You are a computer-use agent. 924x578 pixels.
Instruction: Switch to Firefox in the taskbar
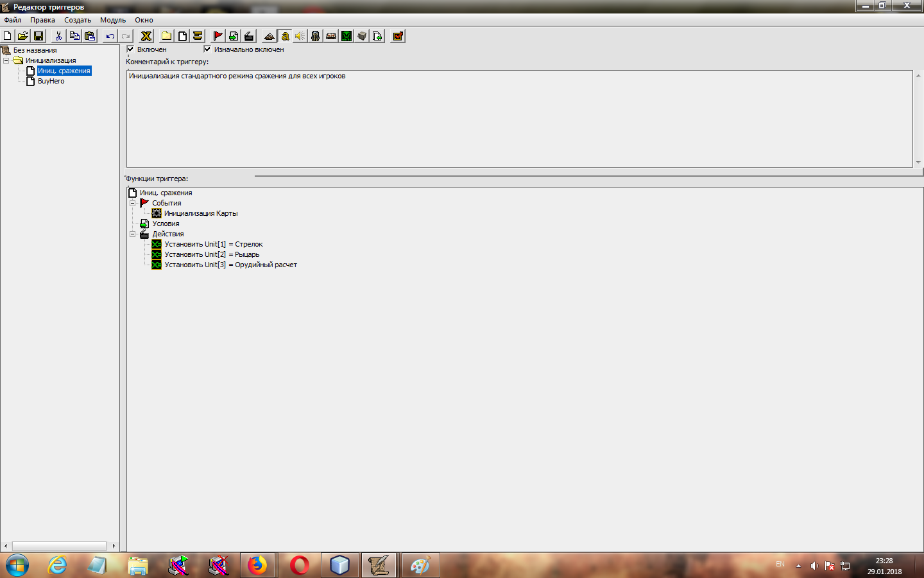[257, 565]
